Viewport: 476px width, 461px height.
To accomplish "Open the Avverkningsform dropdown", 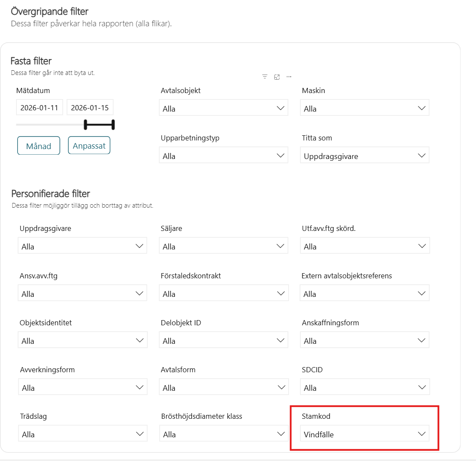I will tap(83, 387).
